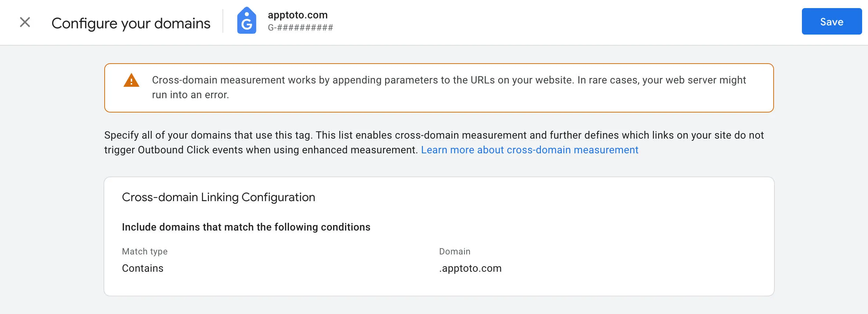Click the orange warning triangle icon

click(x=132, y=81)
